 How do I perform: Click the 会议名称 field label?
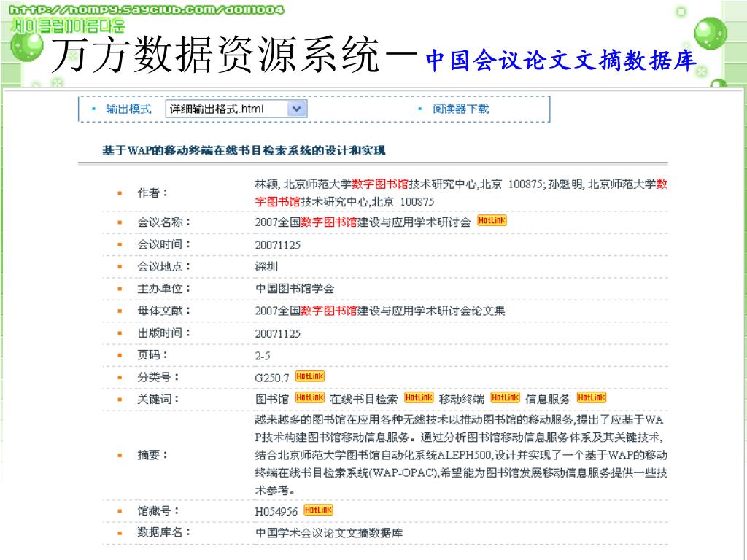pyautogui.click(x=164, y=222)
